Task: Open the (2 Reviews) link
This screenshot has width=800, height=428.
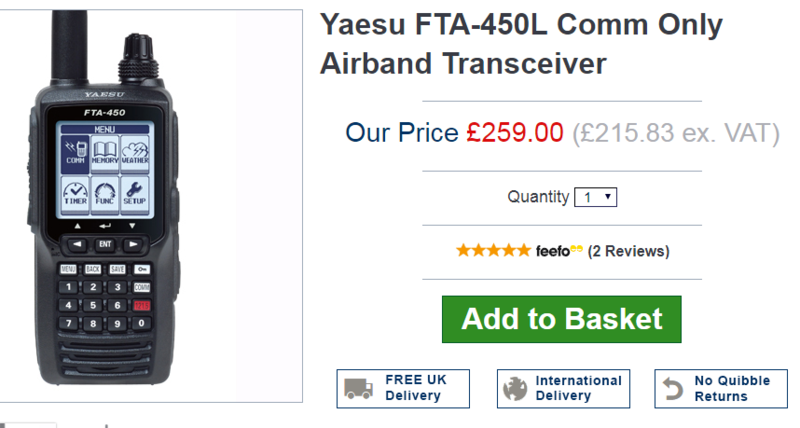Action: tap(629, 251)
